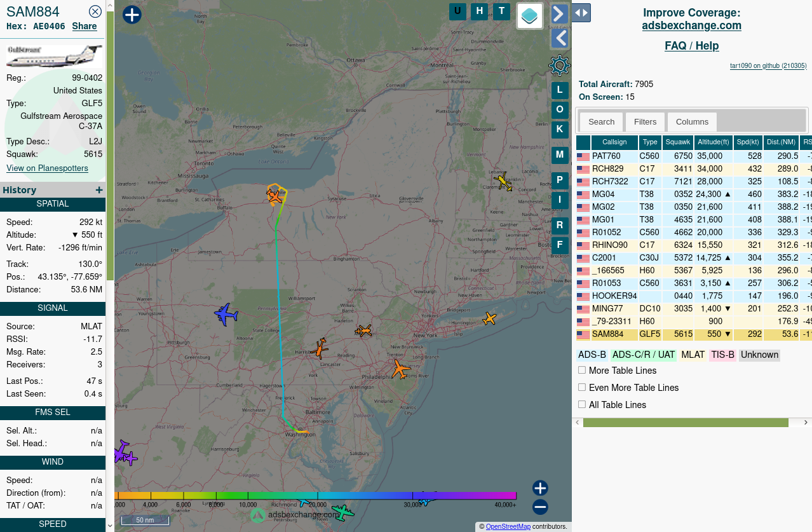Toggle the M map option button
812x532 pixels.
(x=560, y=154)
